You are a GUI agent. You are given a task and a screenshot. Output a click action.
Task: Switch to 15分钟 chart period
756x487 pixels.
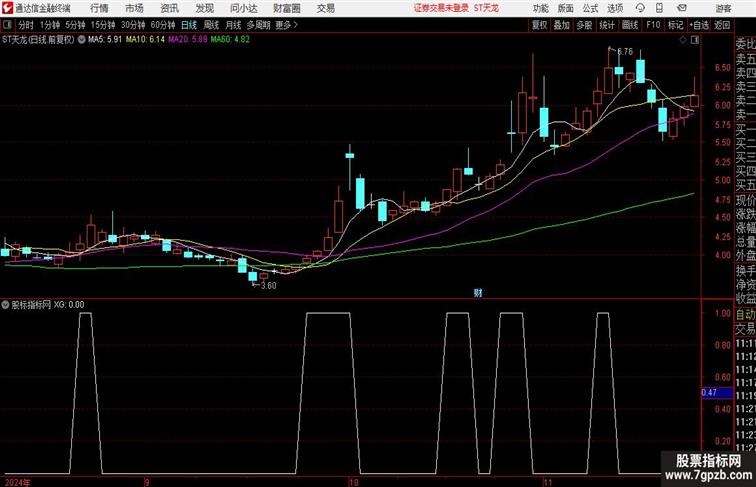coord(103,25)
